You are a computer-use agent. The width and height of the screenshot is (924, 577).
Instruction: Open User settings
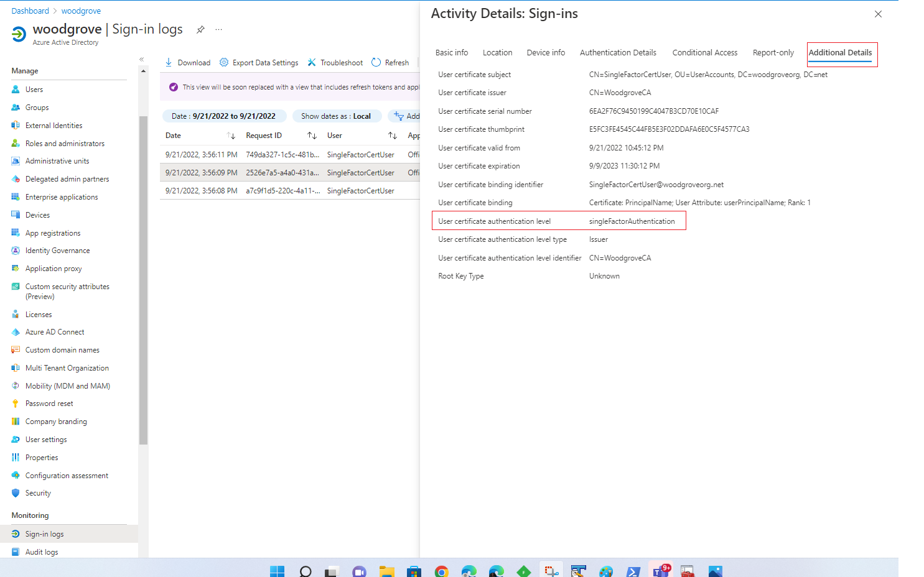(46, 440)
